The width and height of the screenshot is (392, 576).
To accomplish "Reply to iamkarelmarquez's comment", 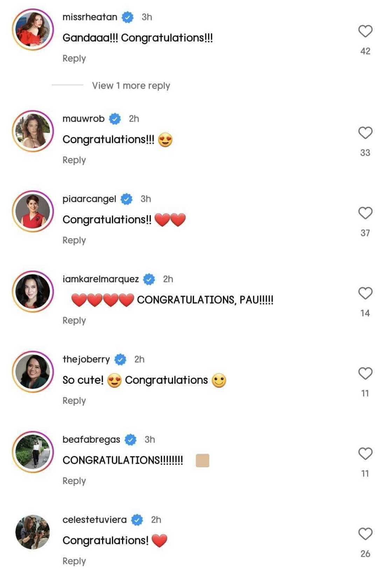I will click(x=74, y=320).
